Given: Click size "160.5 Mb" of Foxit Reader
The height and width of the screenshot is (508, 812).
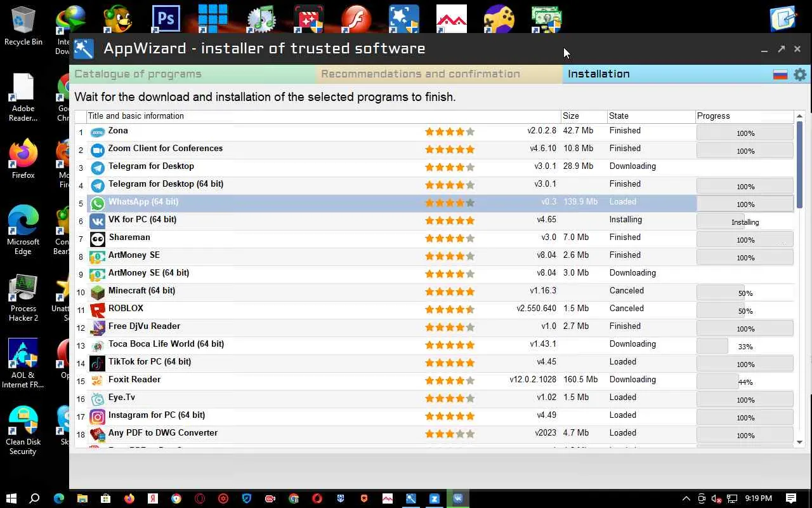Looking at the screenshot, I should (580, 380).
